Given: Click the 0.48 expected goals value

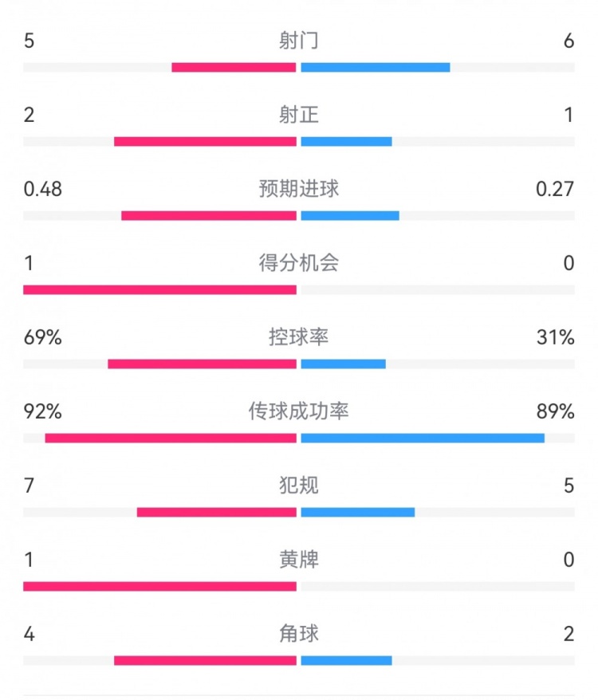Looking at the screenshot, I should click(x=43, y=189).
